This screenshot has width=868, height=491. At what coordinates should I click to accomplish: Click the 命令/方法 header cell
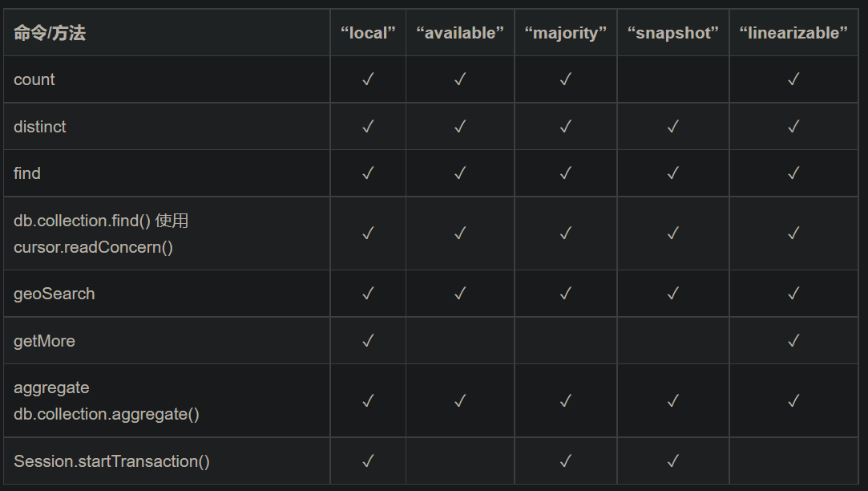(x=167, y=33)
